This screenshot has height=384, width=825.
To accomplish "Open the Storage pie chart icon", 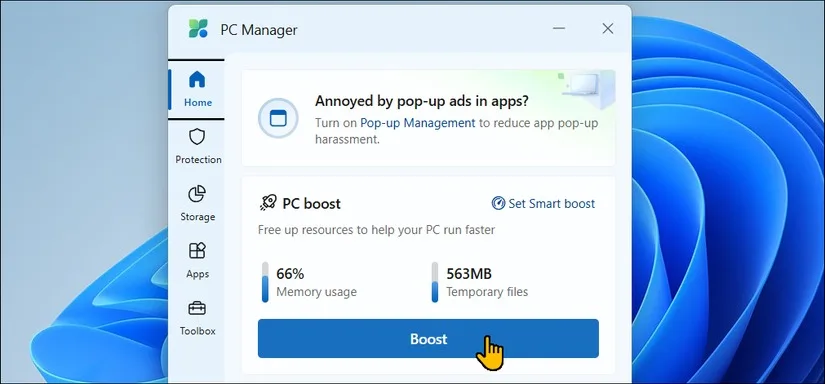I will 197,194.
